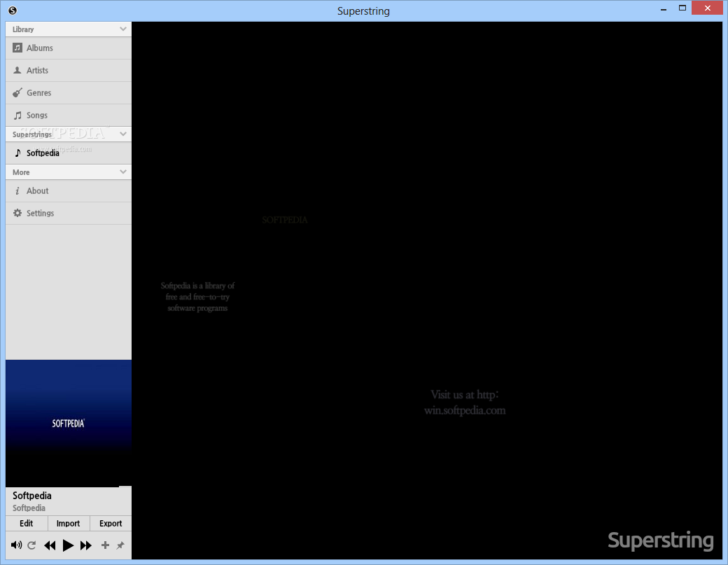Open the Songs library view
This screenshot has height=565, width=728.
(x=69, y=115)
